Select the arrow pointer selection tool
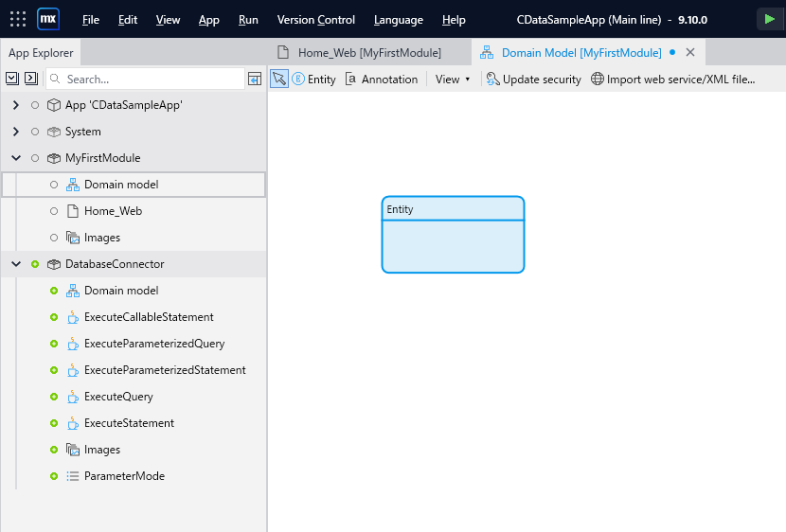This screenshot has width=786, height=532. (x=279, y=80)
